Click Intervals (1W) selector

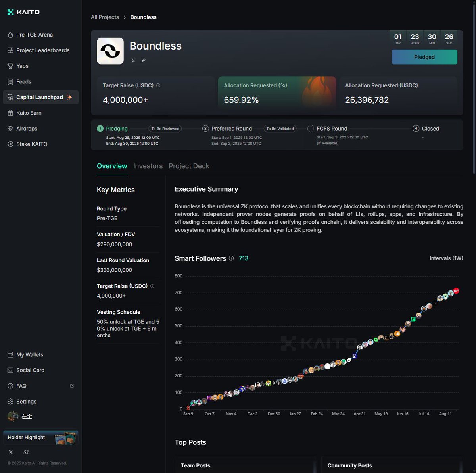point(446,258)
